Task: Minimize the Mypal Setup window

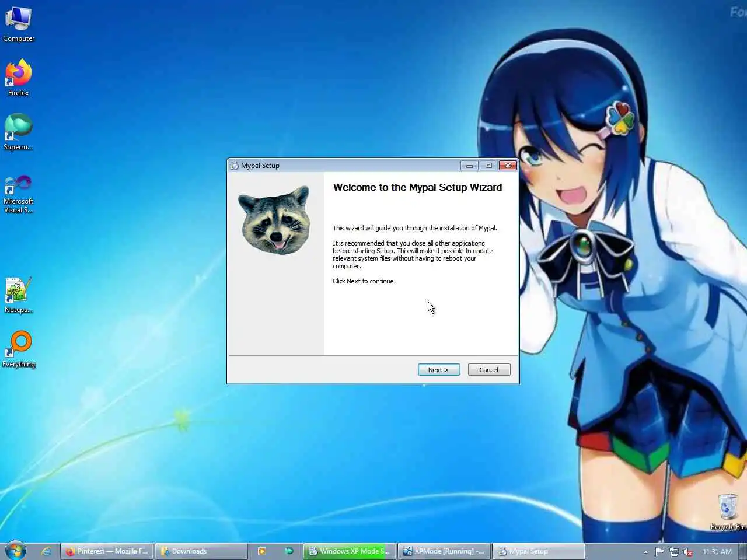Action: (x=469, y=166)
